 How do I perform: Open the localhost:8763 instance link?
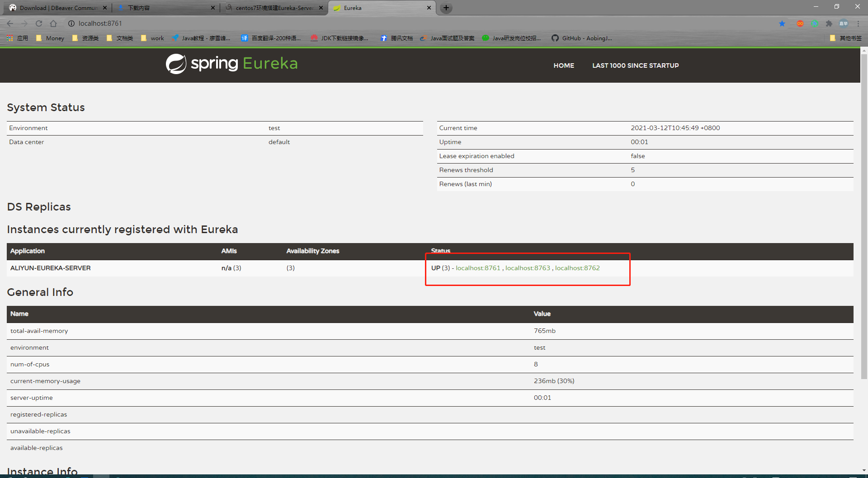528,268
